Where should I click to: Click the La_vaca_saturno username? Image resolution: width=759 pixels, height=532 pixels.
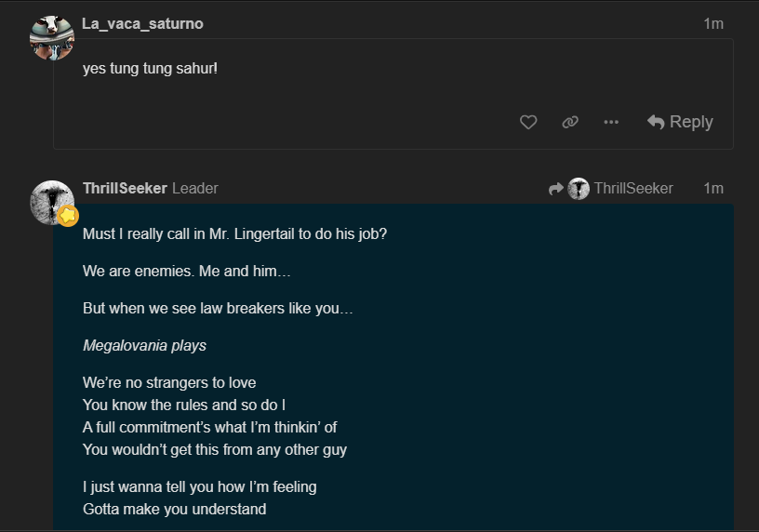click(142, 23)
